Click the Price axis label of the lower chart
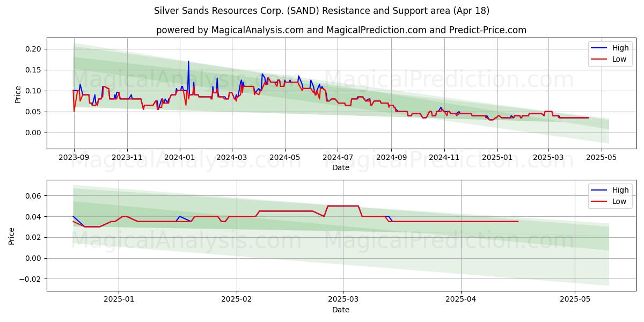The width and height of the screenshot is (644, 322). (12, 236)
